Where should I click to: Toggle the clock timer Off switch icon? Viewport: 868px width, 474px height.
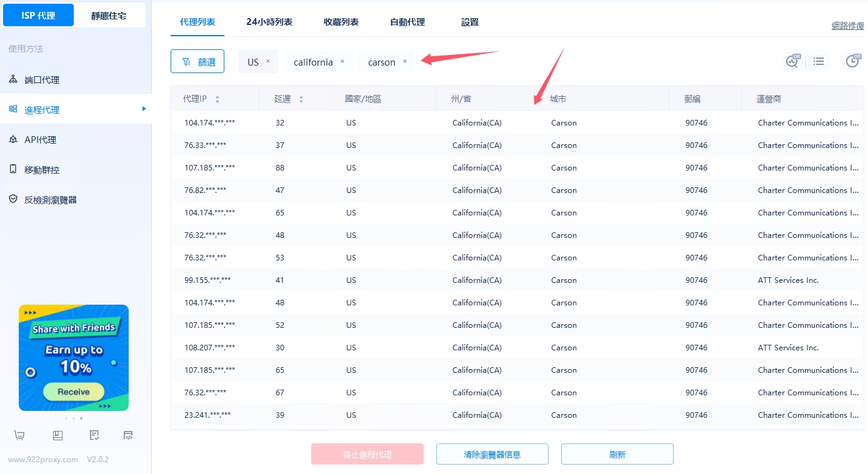[x=852, y=61]
